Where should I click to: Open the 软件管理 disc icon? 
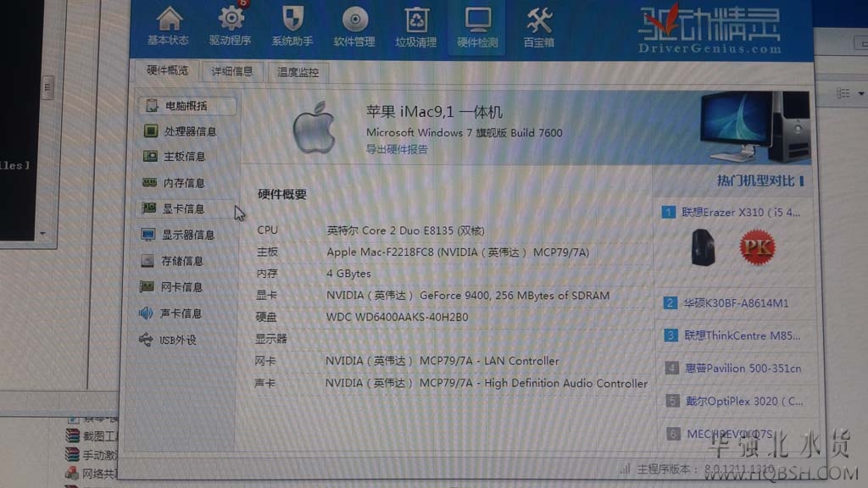(354, 26)
